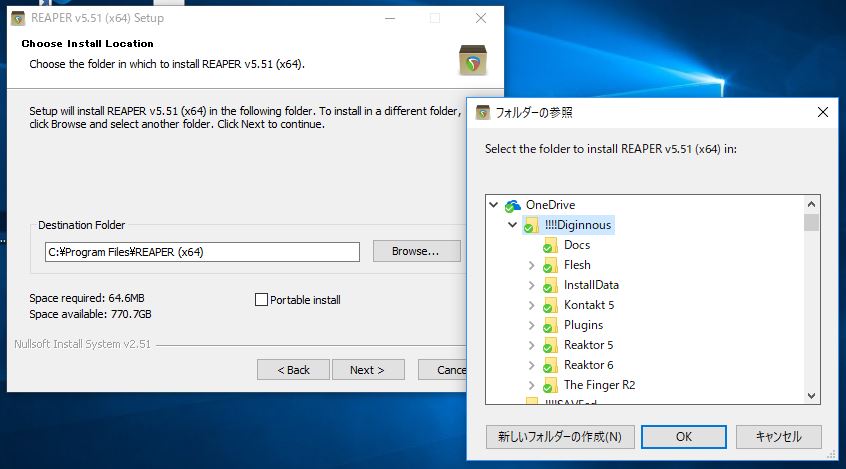This screenshot has width=846, height=469.
Task: Expand the Plugins folder node
Action: [x=531, y=325]
